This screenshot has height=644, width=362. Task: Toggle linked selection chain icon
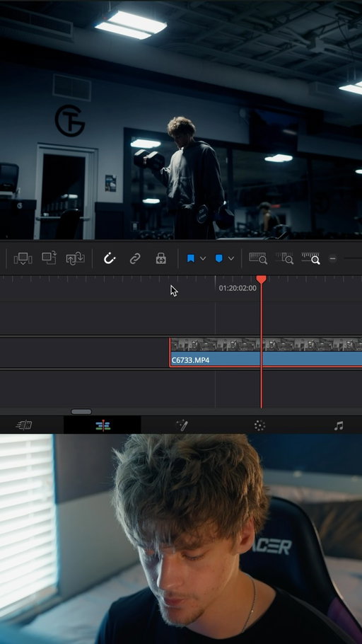tap(135, 258)
